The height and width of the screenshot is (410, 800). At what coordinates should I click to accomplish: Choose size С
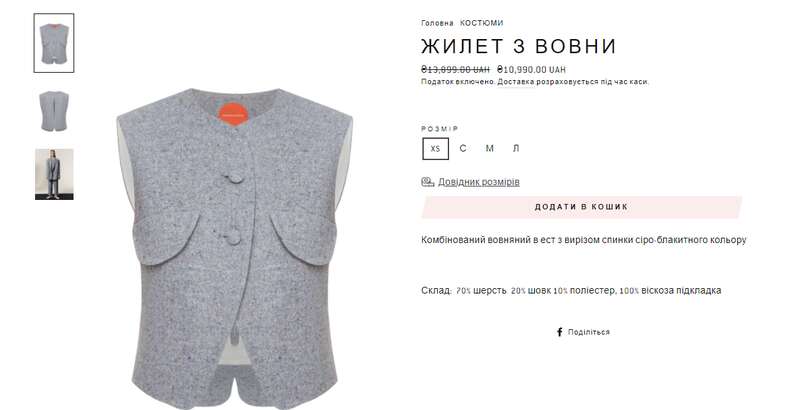[x=463, y=148]
